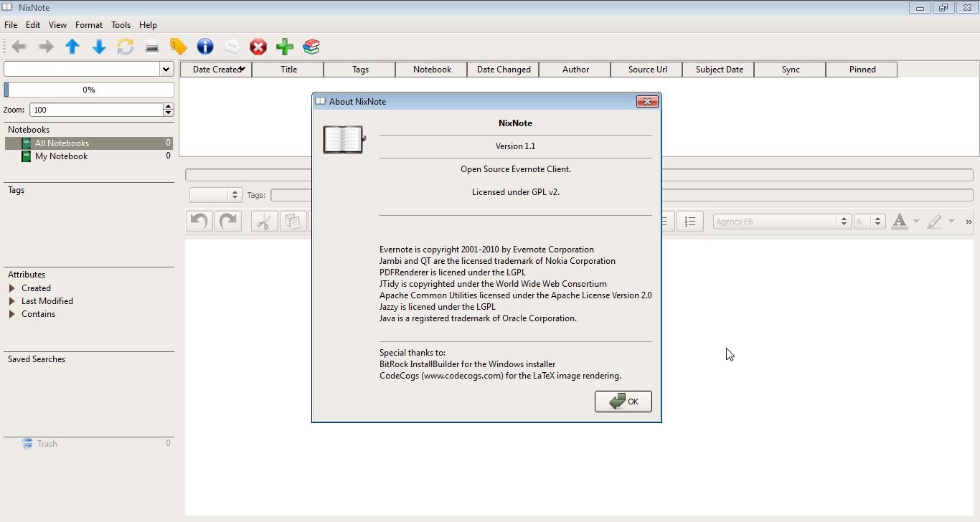980x522 pixels.
Task: Click the stacked books notebook icon
Action: [311, 47]
